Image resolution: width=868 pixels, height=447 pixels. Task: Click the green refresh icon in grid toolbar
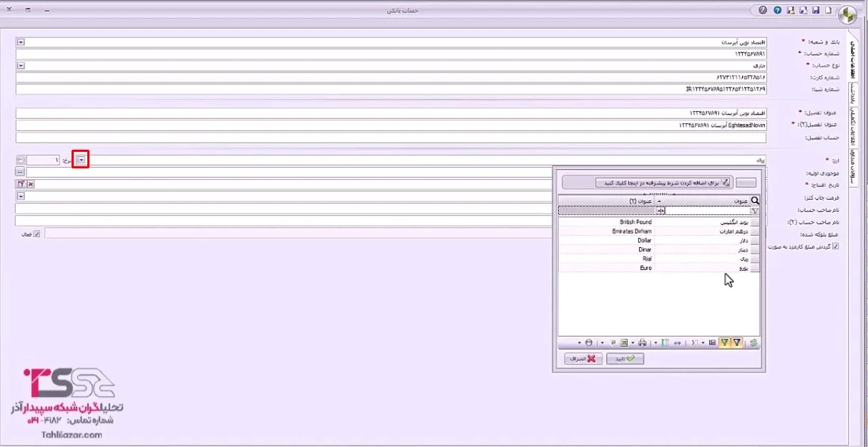[754, 342]
